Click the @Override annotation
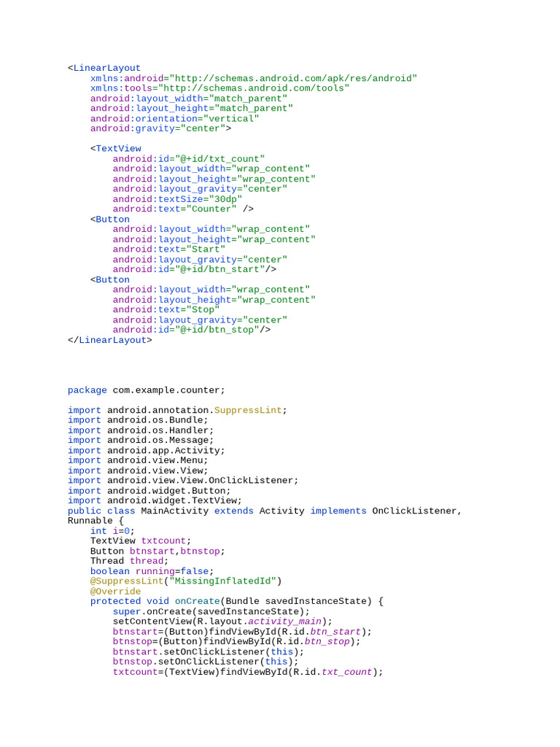The height and width of the screenshot is (747, 560). [x=116, y=592]
